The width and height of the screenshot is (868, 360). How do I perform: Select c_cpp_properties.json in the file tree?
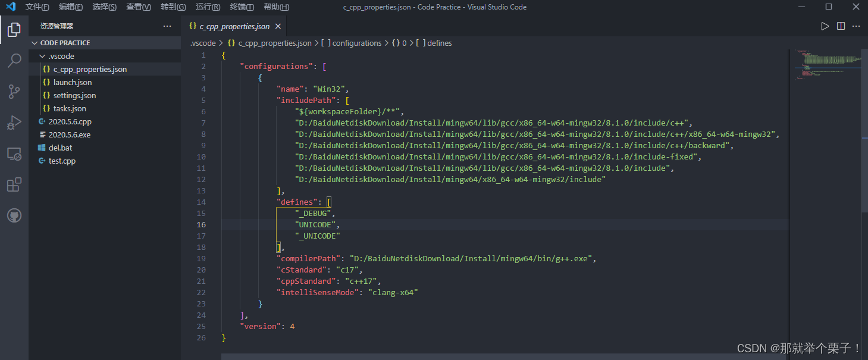[x=104, y=69]
